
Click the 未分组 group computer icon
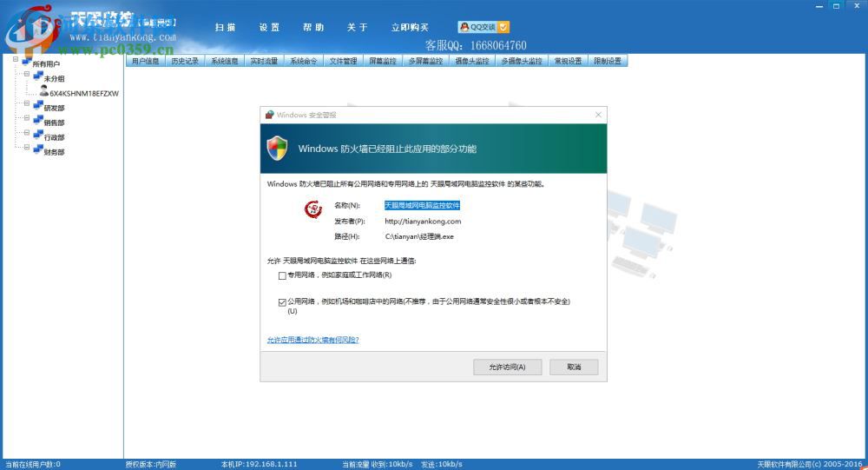38,76
